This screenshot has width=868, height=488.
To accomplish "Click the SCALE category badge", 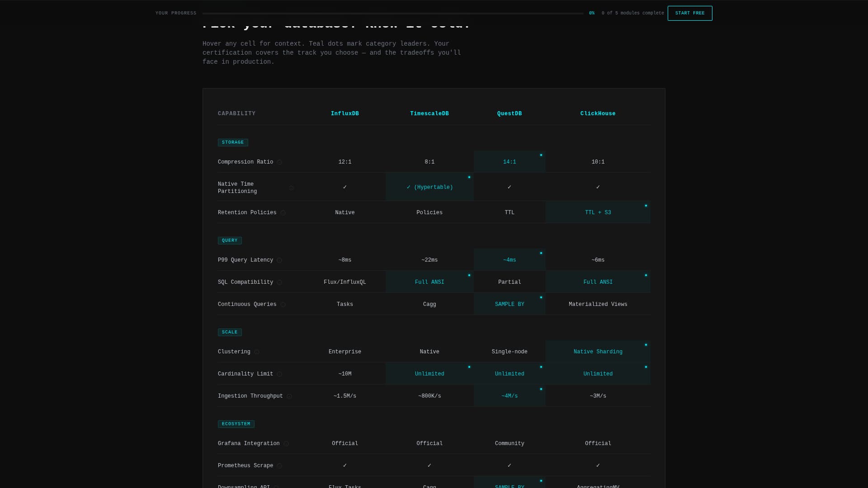I will (230, 332).
